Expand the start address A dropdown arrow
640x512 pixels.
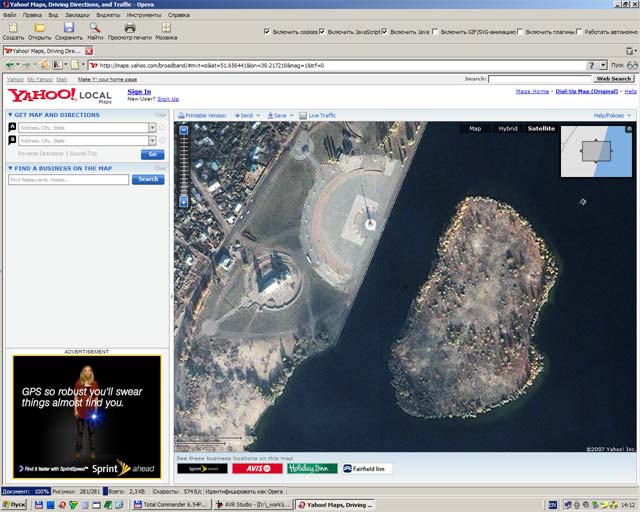point(152,128)
